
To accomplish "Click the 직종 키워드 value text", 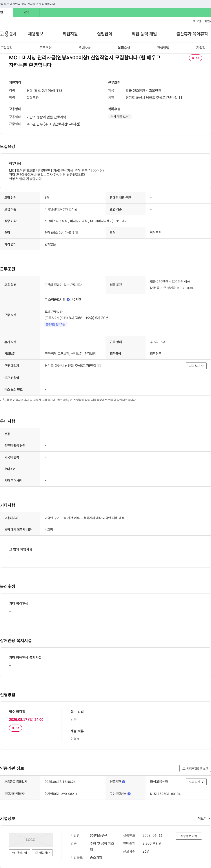I will click(86, 221).
